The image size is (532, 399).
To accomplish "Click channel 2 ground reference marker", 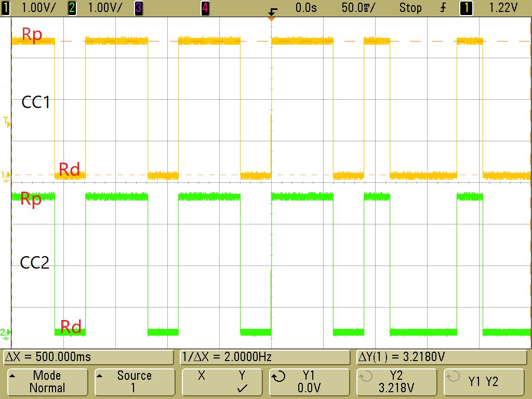I will 5,334.
